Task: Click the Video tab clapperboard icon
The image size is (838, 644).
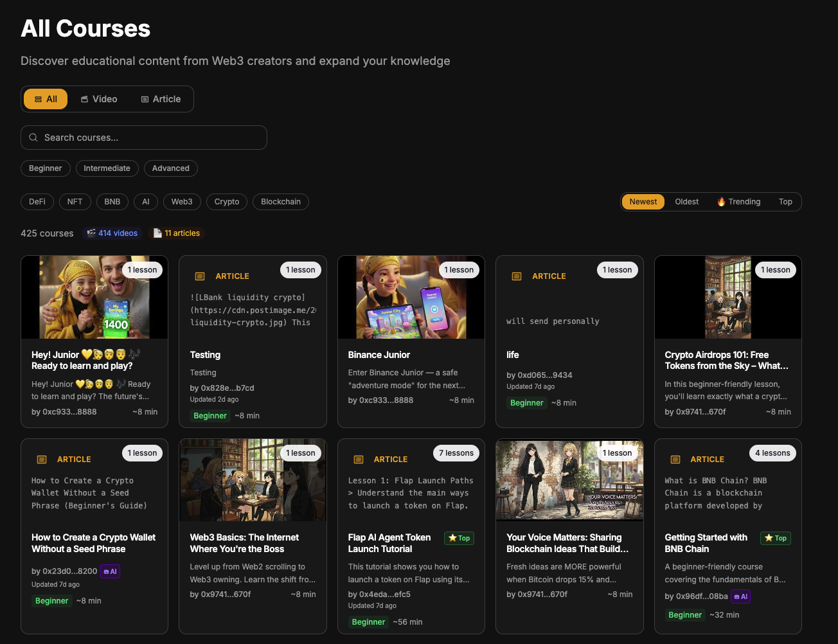Action: point(84,99)
